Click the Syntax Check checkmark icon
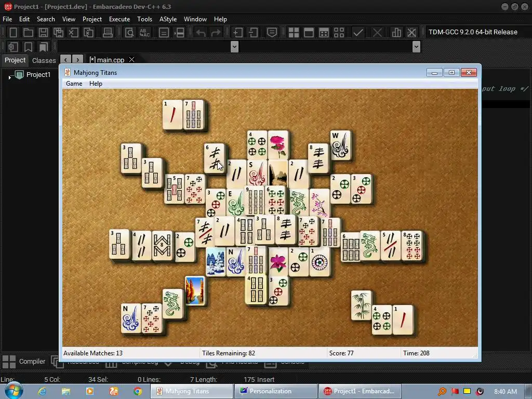Screen dimensions: 532x399 pos(358,32)
